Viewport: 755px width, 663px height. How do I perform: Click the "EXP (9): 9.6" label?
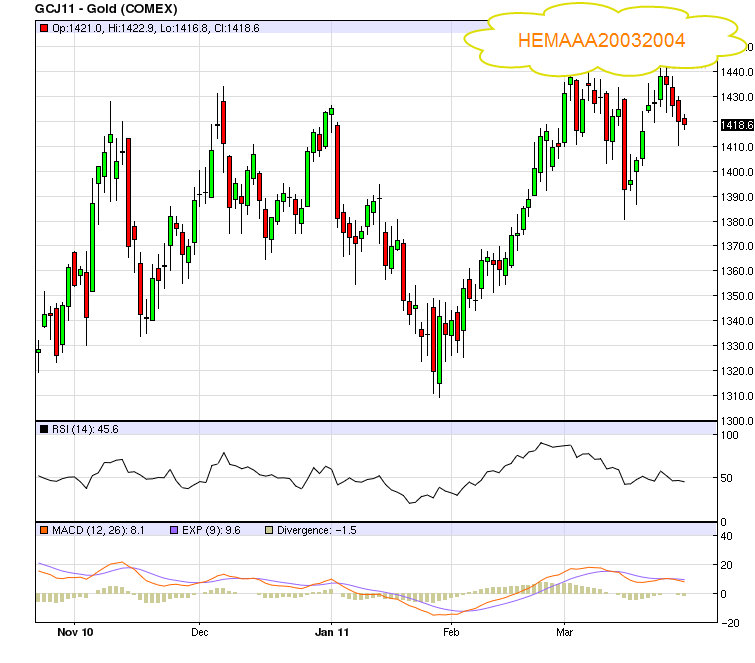coord(211,530)
